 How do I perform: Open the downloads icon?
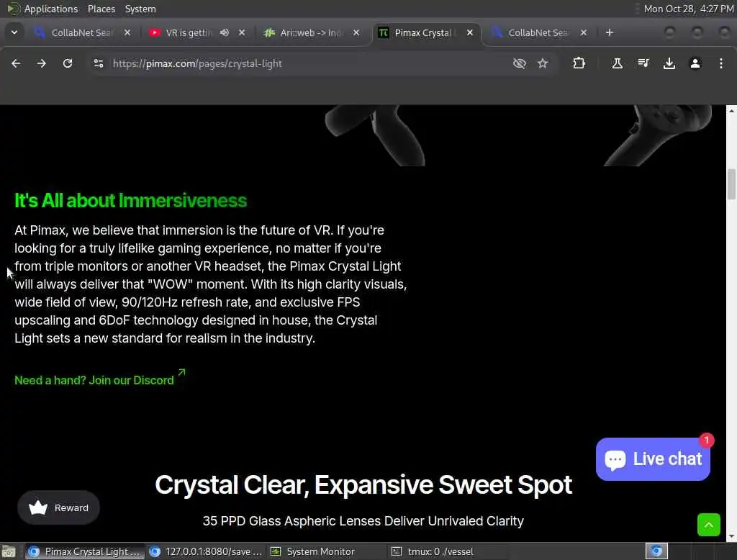click(x=669, y=63)
